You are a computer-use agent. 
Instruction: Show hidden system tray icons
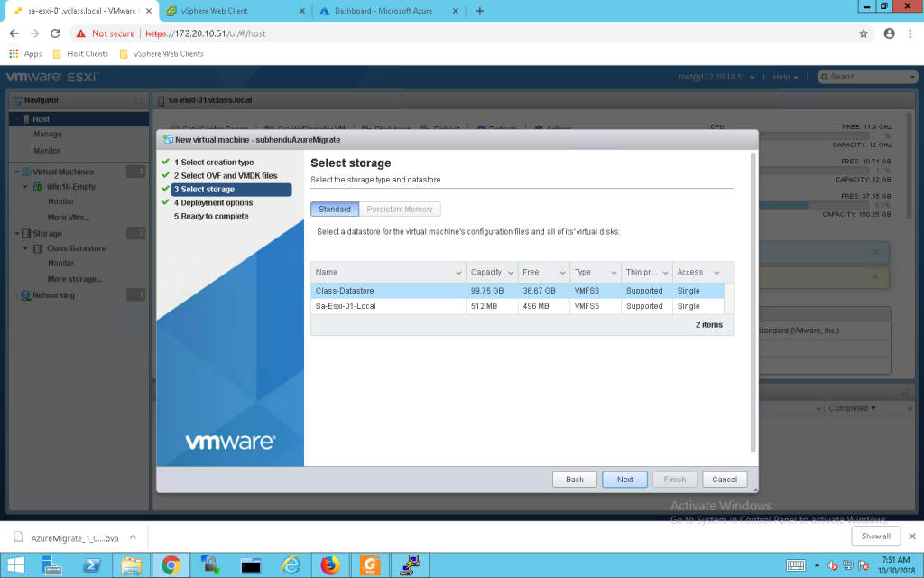coord(817,565)
